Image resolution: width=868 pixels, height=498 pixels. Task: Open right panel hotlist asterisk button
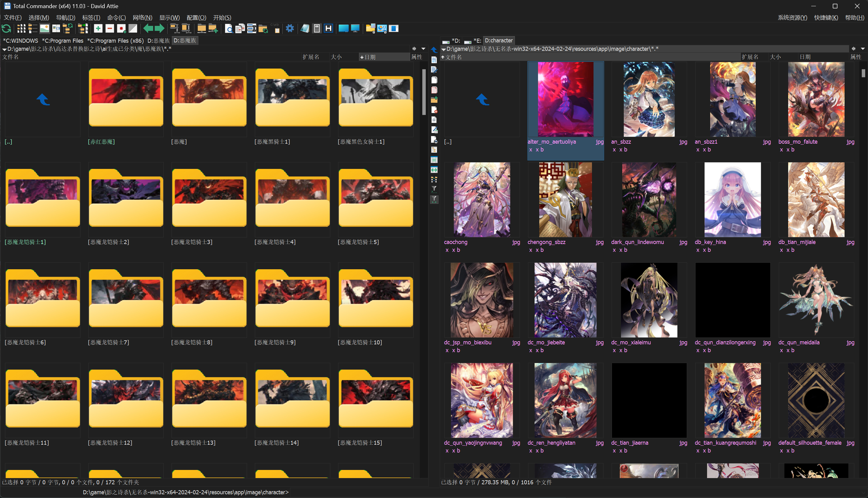click(853, 49)
